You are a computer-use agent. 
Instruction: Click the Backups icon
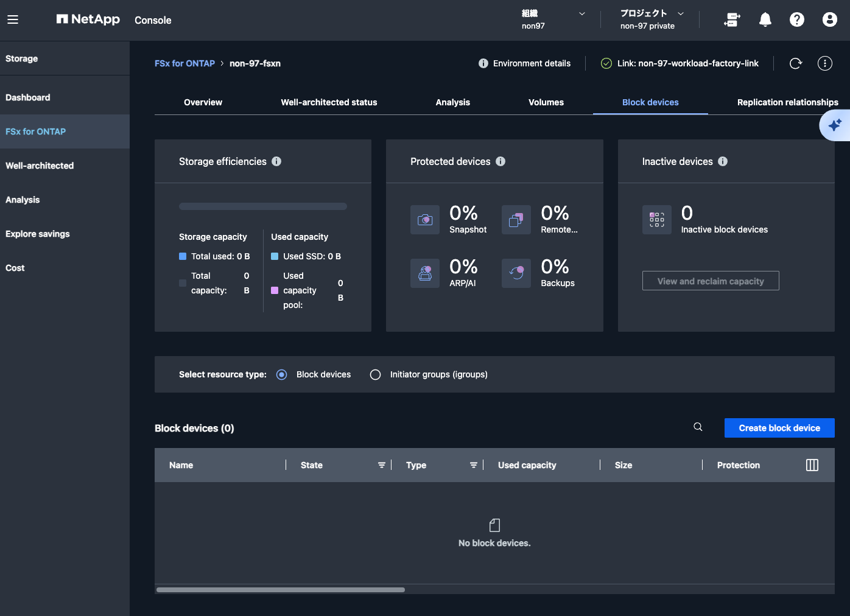(x=516, y=273)
